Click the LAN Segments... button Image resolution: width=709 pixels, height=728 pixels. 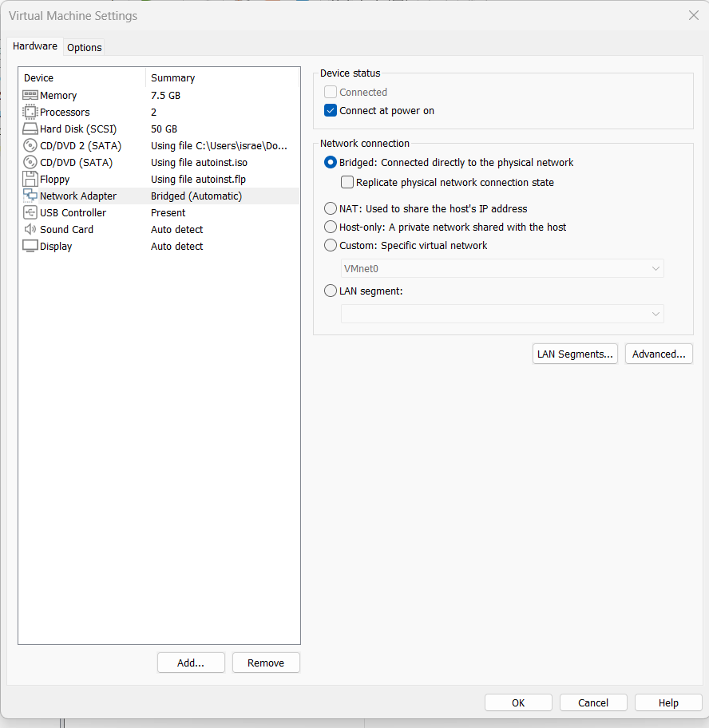[x=575, y=354]
